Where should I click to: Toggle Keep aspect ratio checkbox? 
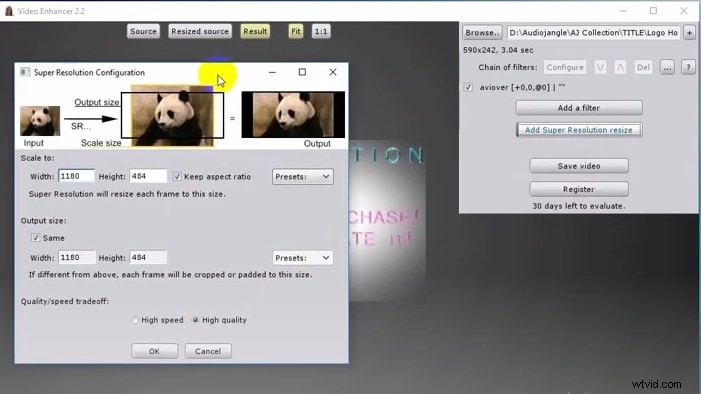[x=177, y=177]
